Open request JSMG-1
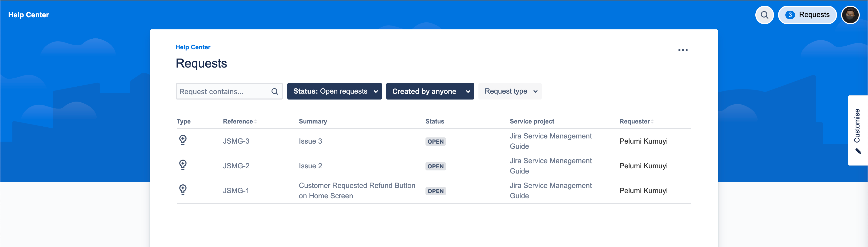Screen dimensions: 868x247 pos(236,190)
